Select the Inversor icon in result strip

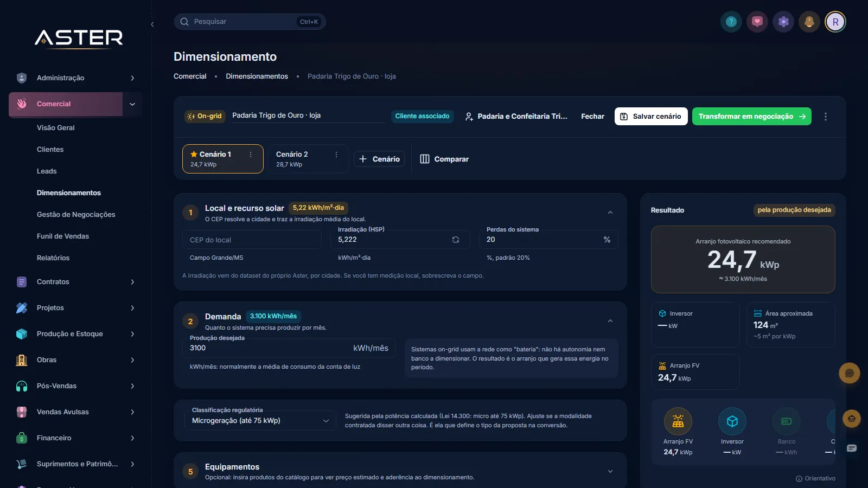point(732,421)
